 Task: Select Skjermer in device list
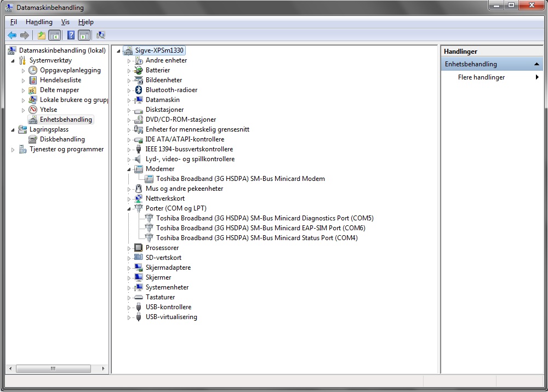pyautogui.click(x=158, y=277)
